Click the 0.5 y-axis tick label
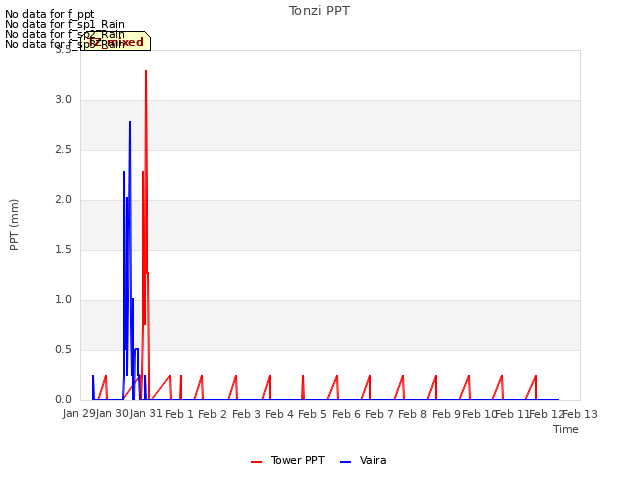 pos(63,350)
